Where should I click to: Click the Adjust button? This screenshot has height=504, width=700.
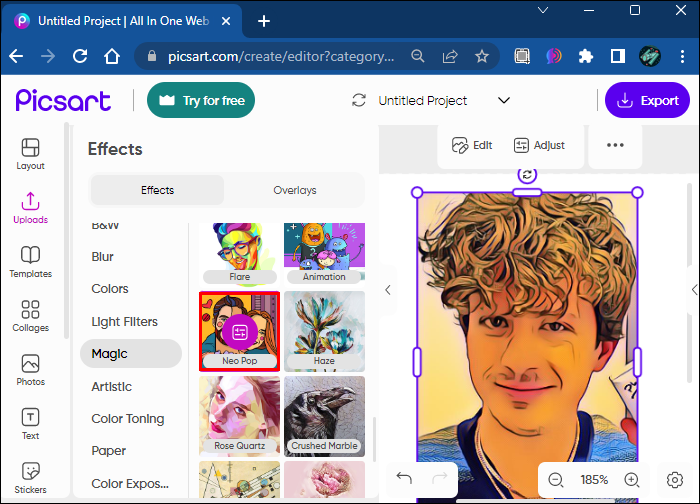click(x=539, y=145)
